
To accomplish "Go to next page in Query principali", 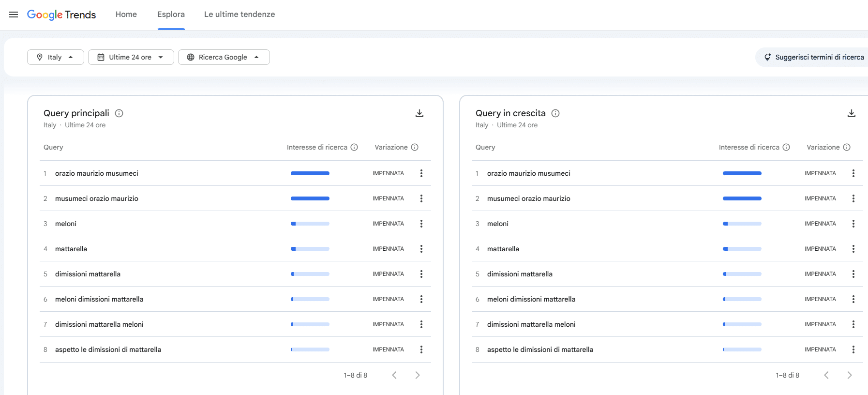I will coord(418,375).
